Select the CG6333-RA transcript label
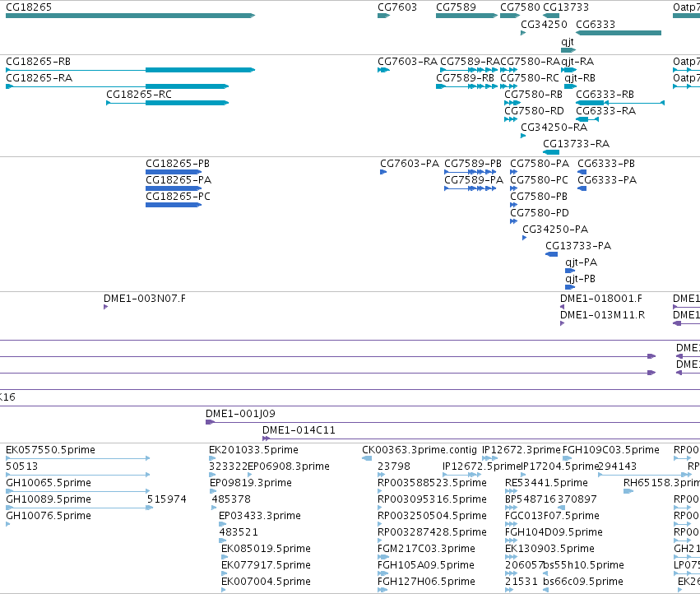The image size is (700, 594). [x=605, y=111]
